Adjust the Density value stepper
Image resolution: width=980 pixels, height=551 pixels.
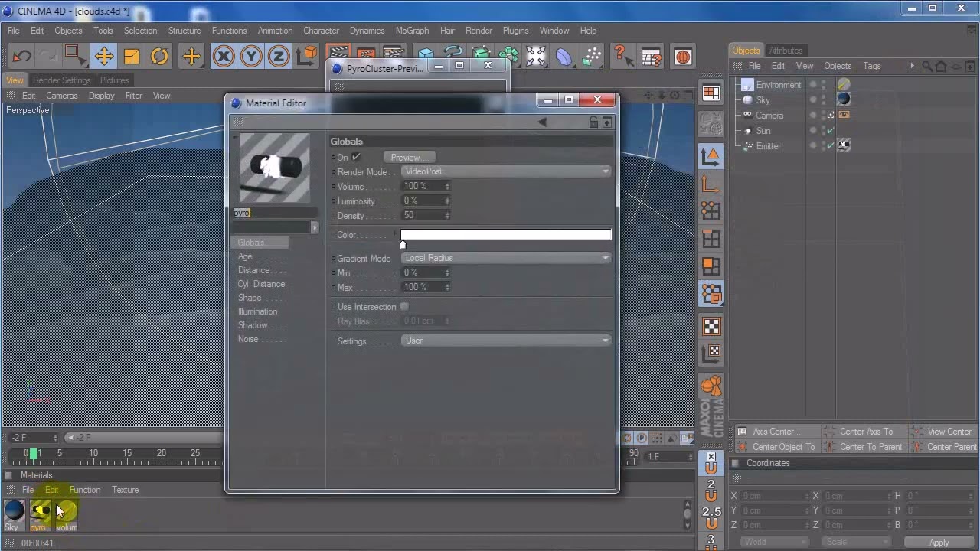click(x=447, y=215)
